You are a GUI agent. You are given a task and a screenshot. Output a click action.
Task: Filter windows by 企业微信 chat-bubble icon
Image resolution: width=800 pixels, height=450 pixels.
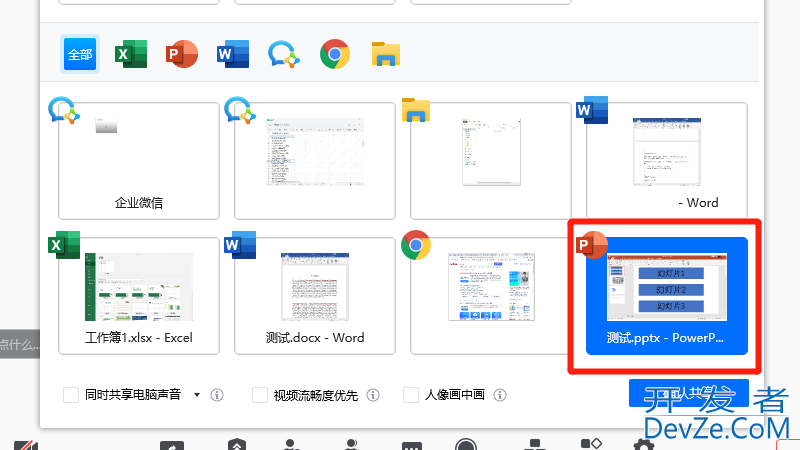(284, 54)
